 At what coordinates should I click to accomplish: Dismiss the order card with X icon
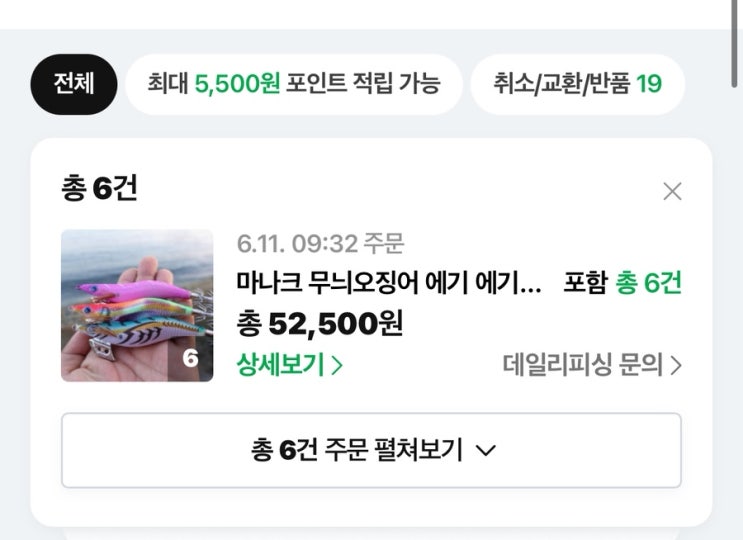672,192
